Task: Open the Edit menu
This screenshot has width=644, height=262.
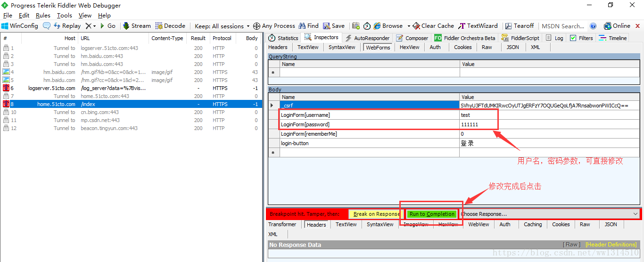Action: tap(24, 16)
